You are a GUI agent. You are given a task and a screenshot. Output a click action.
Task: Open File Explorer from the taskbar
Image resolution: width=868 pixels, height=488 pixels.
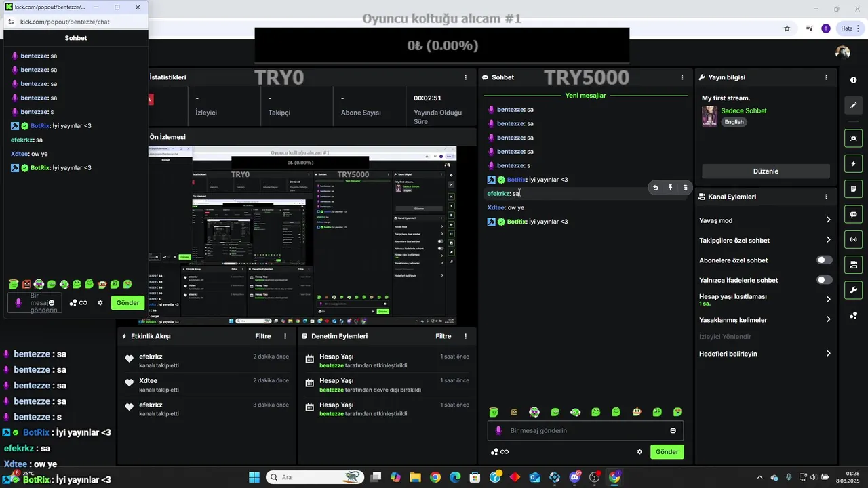point(415,477)
